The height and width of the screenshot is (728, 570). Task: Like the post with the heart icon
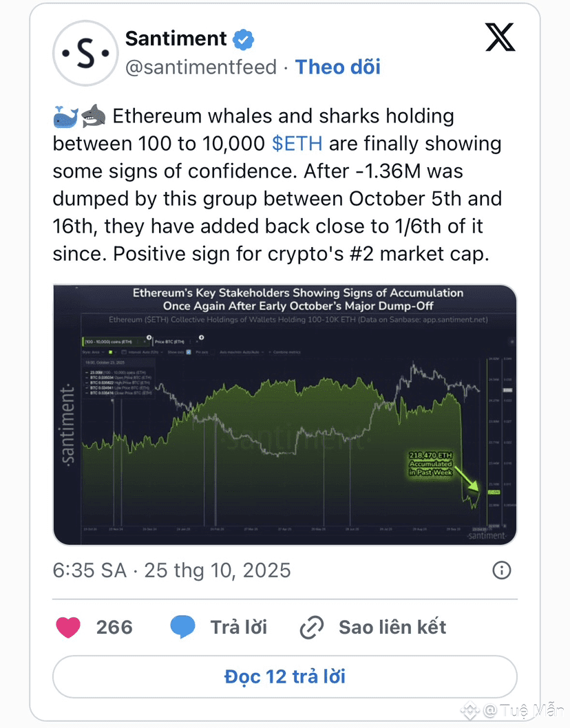coord(67,627)
